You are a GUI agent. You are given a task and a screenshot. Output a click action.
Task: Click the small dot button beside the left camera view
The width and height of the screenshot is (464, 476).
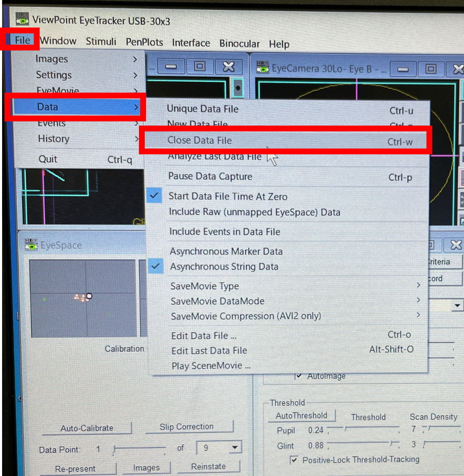[x=238, y=88]
